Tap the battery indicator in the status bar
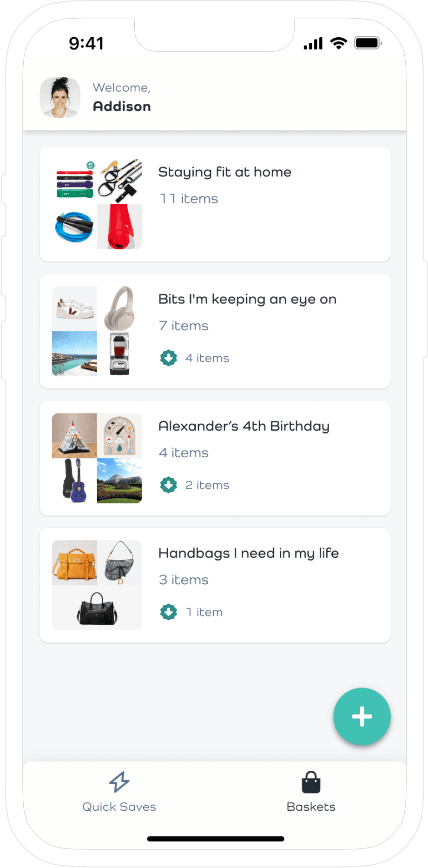The width and height of the screenshot is (428, 868). coord(368,42)
